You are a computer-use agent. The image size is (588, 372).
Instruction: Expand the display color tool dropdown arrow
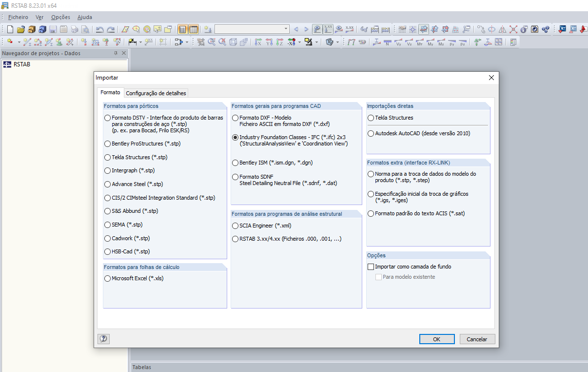click(x=317, y=42)
